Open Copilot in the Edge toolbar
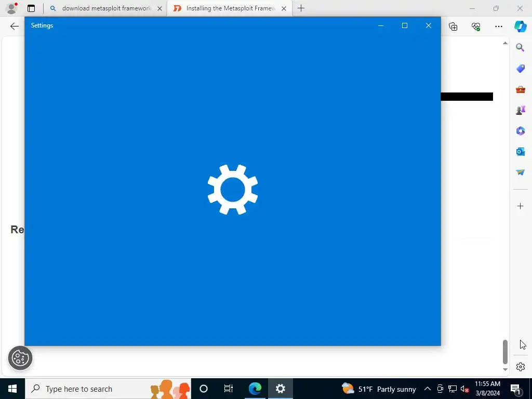The image size is (532, 399). pyautogui.click(x=520, y=26)
